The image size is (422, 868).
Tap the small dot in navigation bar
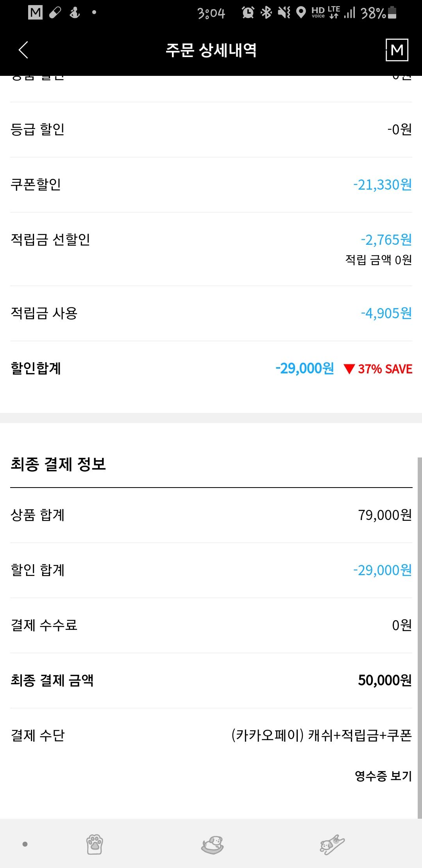tap(25, 844)
